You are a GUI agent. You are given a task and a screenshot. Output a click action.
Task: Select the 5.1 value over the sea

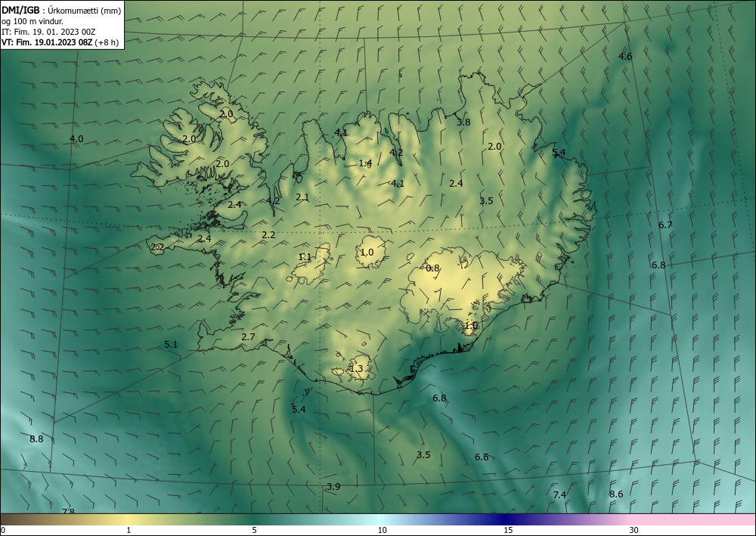tap(171, 344)
